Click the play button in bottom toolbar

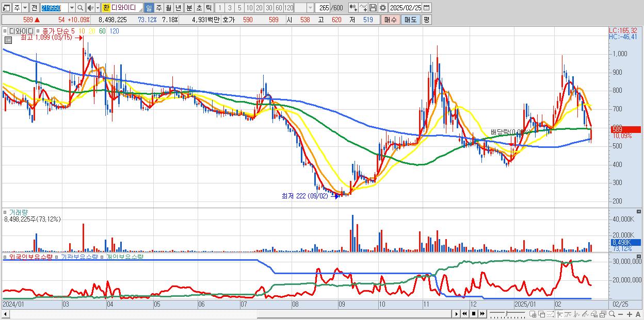click(456, 313)
